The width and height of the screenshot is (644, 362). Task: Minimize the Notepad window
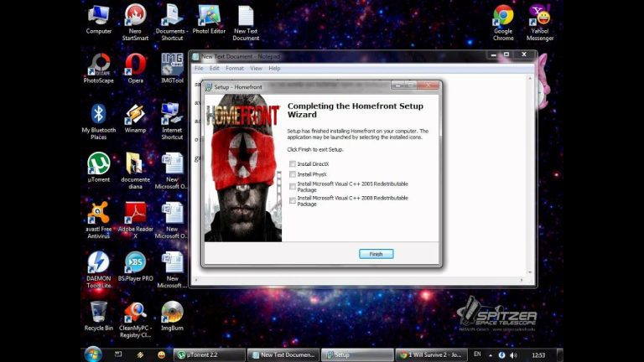click(493, 54)
